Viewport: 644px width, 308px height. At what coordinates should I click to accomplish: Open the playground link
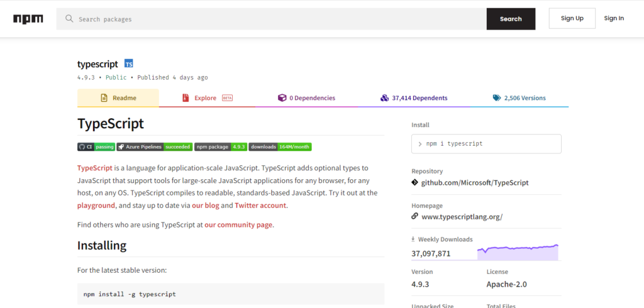tap(96, 206)
